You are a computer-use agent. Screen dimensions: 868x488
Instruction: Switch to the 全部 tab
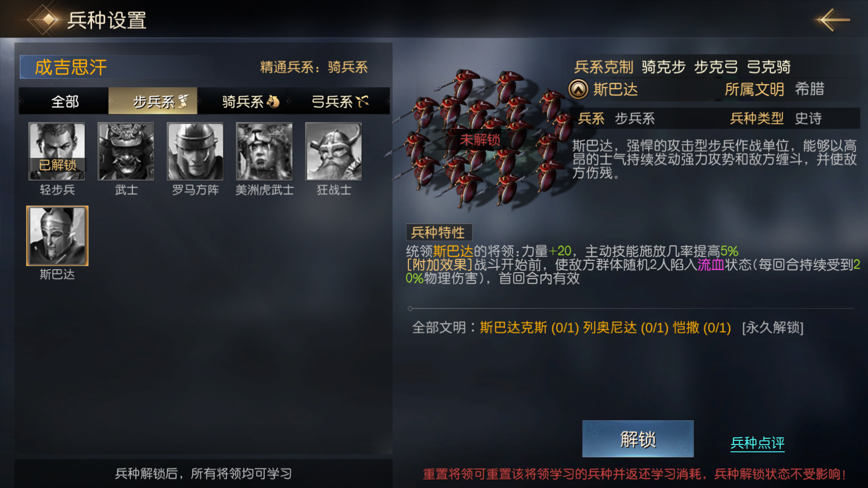(64, 101)
